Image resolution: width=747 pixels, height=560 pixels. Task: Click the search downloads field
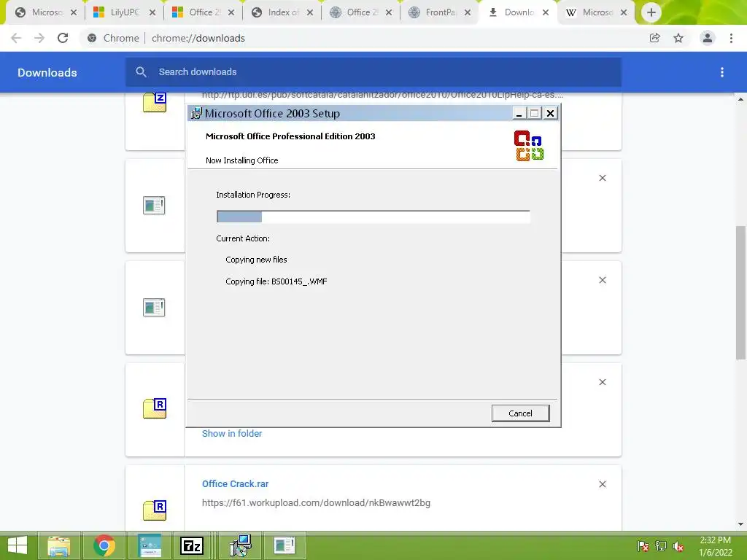[x=373, y=72]
